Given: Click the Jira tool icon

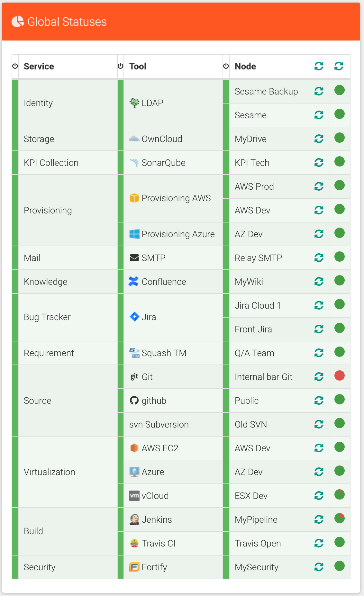Looking at the screenshot, I should point(134,317).
